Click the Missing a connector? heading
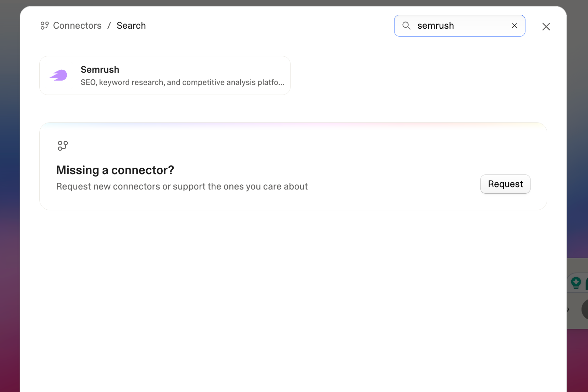588x392 pixels. point(115,170)
